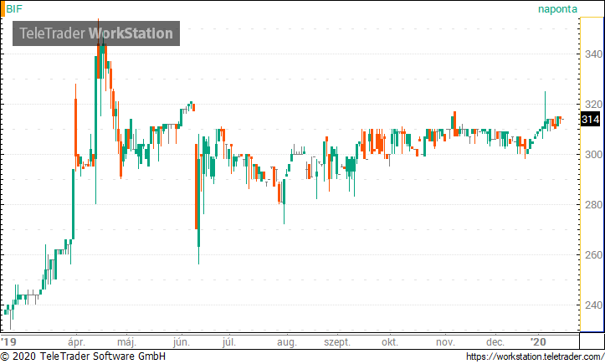Viewport: 605px width, 364px height.
Task: Click the BIF ticker symbol label
Action: click(14, 9)
